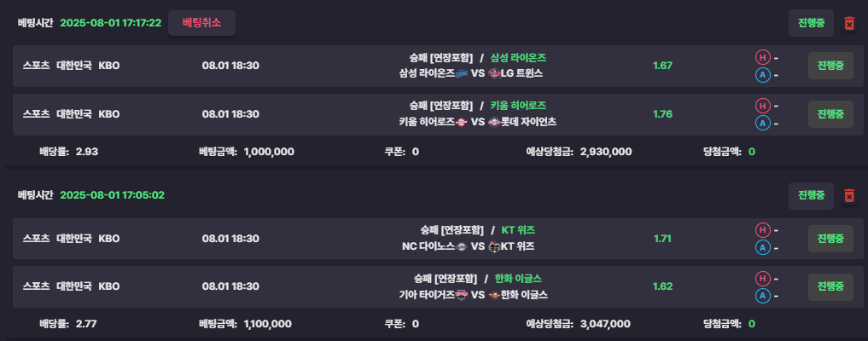Image resolution: width=868 pixels, height=341 pixels.
Task: Click 진행중 button in Samsung Lions match row
Action: [830, 66]
